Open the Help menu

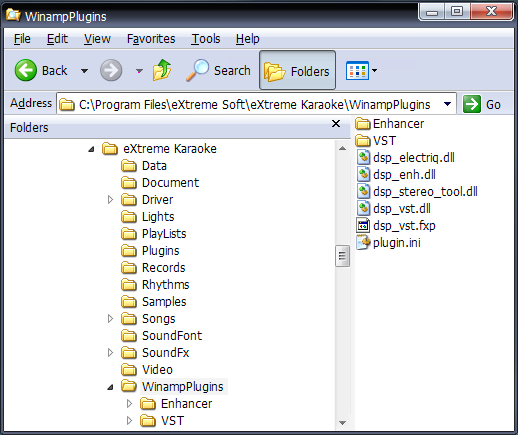click(248, 39)
